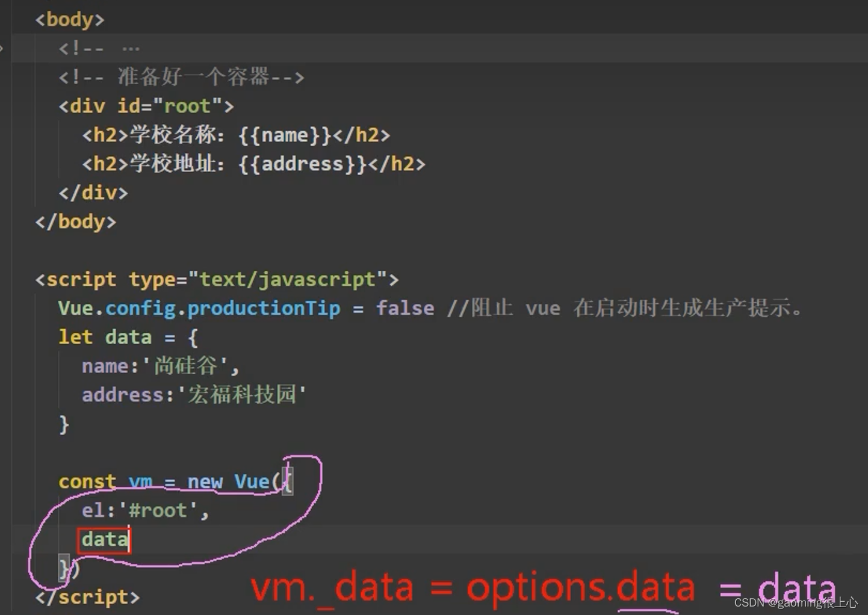Click the {{address}} interpolation
Image resolution: width=868 pixels, height=615 pixels.
pyautogui.click(x=302, y=164)
